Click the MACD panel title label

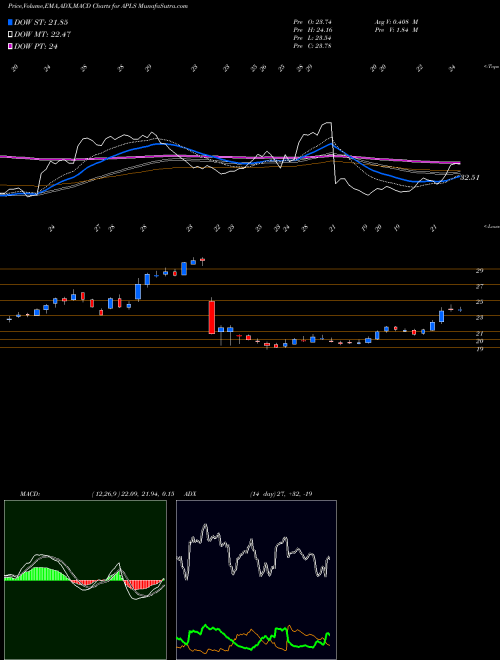[x=30, y=494]
